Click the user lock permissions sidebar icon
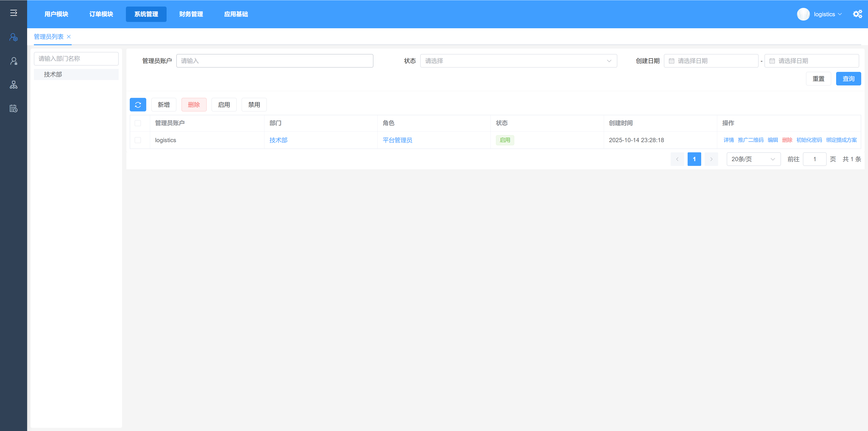The width and height of the screenshot is (868, 431). click(x=14, y=61)
